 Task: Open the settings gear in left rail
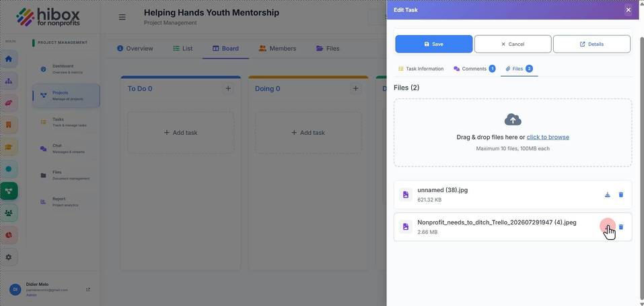pyautogui.click(x=9, y=257)
